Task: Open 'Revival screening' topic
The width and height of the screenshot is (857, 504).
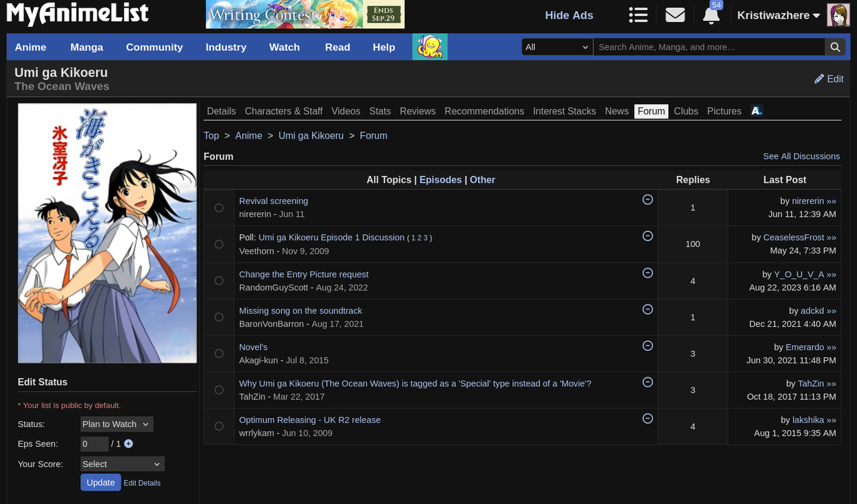Action: click(x=274, y=201)
